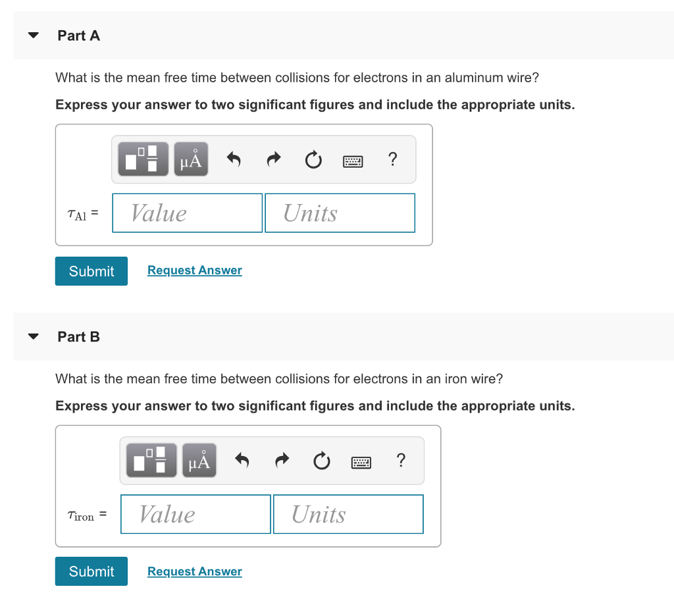Collapse the Part B section
The height and width of the screenshot is (616, 674).
point(33,336)
